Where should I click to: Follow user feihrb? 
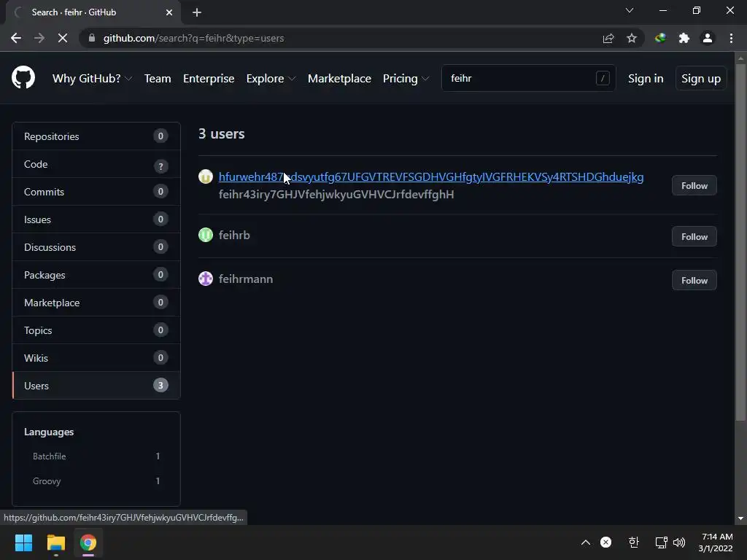coord(694,236)
